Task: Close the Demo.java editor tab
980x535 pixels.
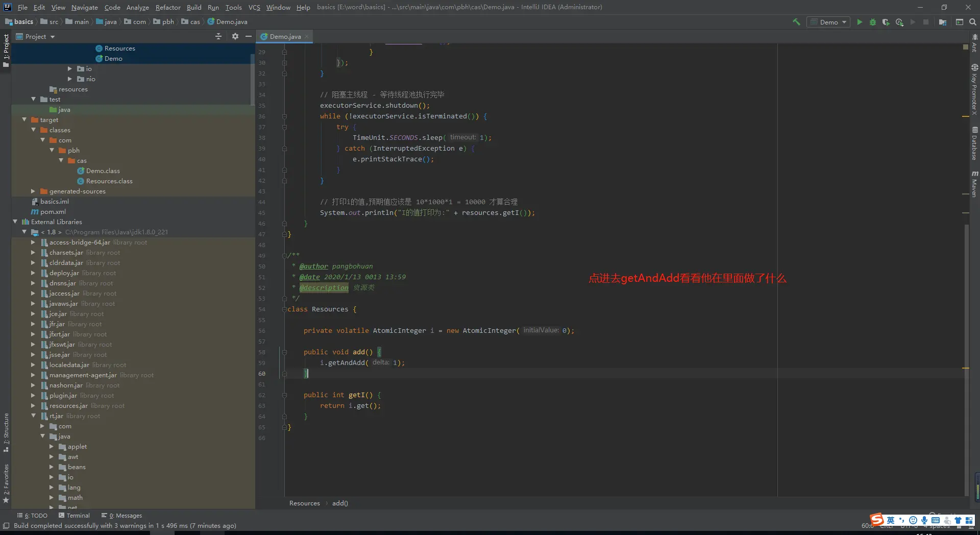Action: pyautogui.click(x=307, y=37)
